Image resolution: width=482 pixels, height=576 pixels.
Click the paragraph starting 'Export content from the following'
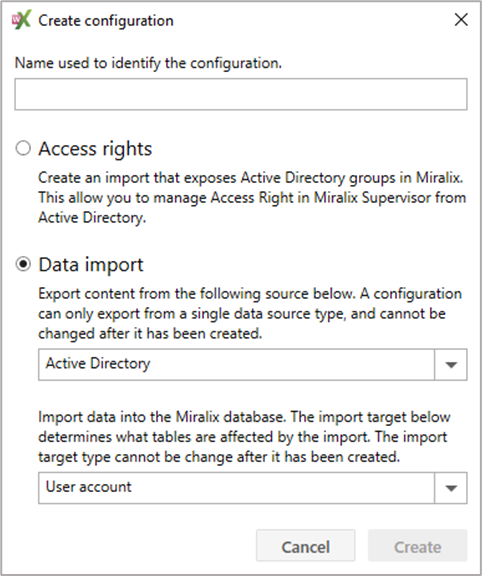[250, 313]
